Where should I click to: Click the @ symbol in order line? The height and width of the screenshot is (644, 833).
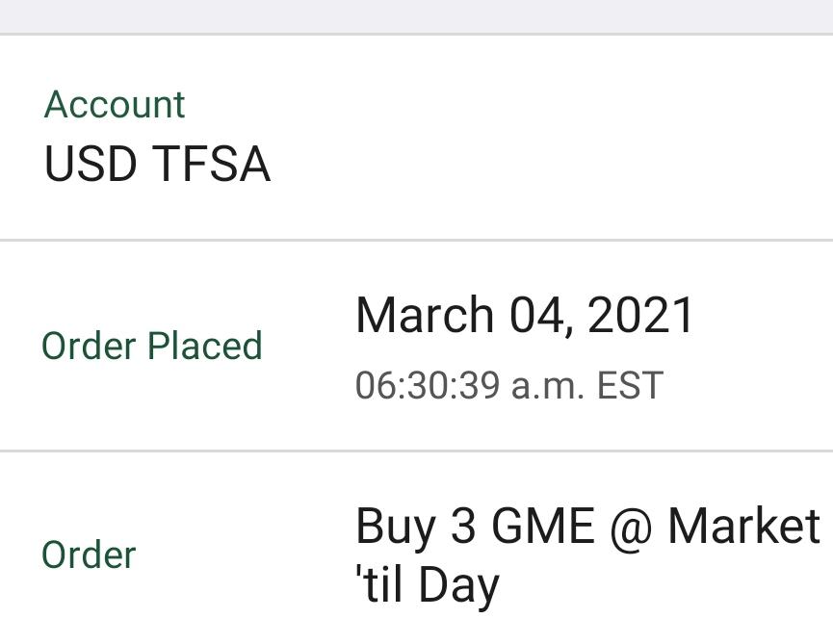[x=631, y=527]
